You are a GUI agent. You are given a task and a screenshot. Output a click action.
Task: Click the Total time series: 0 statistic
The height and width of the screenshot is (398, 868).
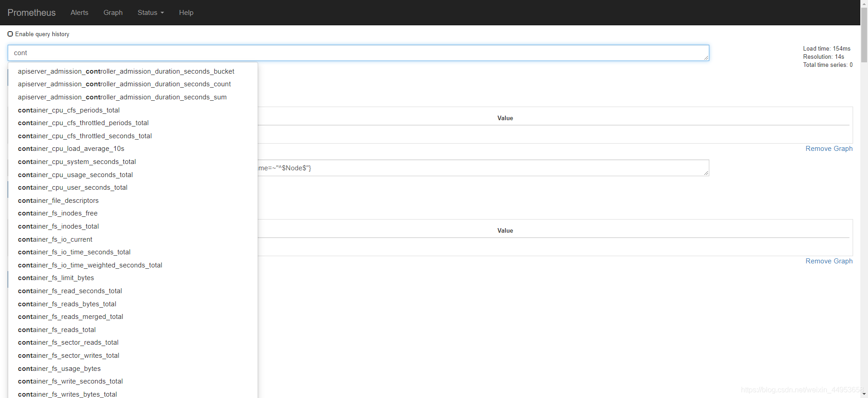point(828,65)
